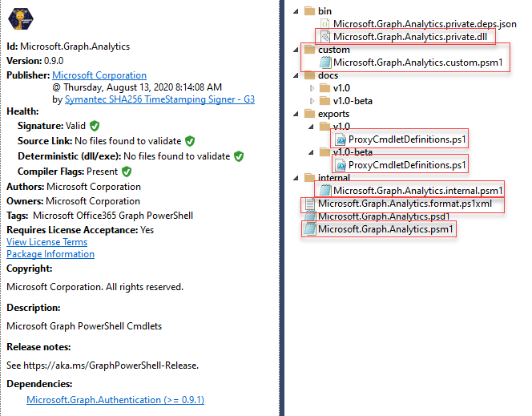Select Microsoft.Graph.Analytics.private.deps.json file
The width and height of the screenshot is (532, 416).
(x=425, y=24)
